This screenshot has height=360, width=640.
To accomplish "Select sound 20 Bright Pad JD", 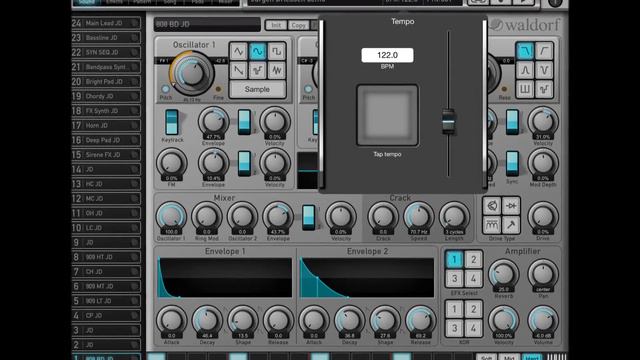I will point(106,82).
